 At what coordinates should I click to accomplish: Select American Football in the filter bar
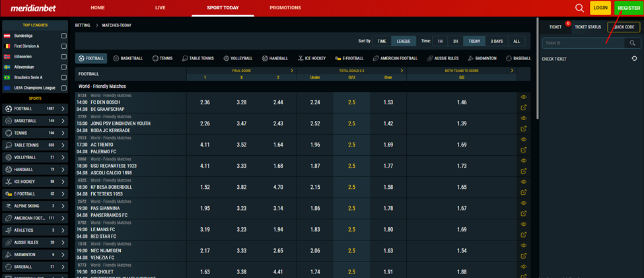click(395, 58)
